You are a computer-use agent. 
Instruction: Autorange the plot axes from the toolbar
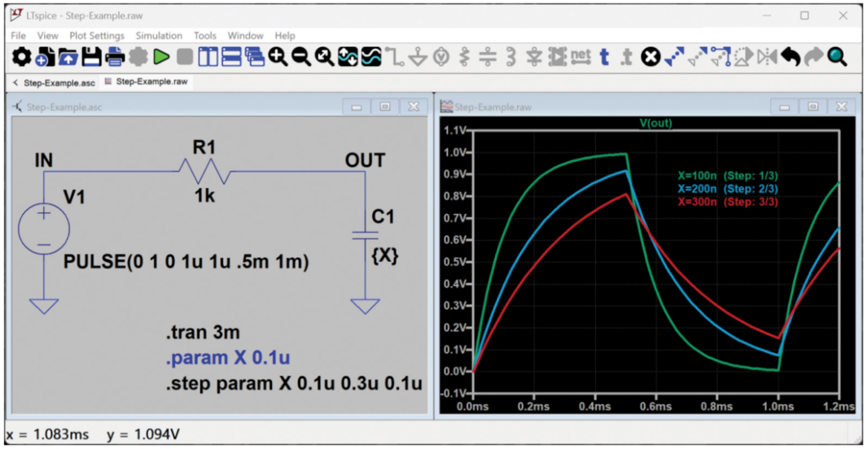(x=349, y=56)
